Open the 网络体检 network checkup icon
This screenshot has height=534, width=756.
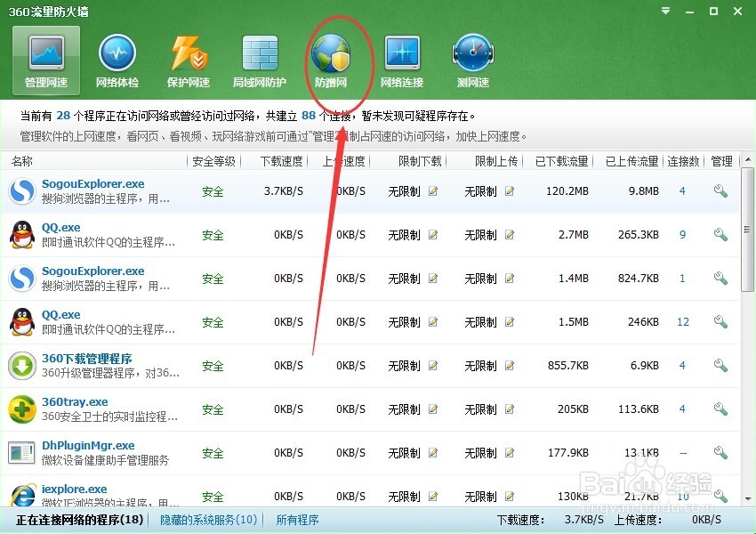[117, 61]
